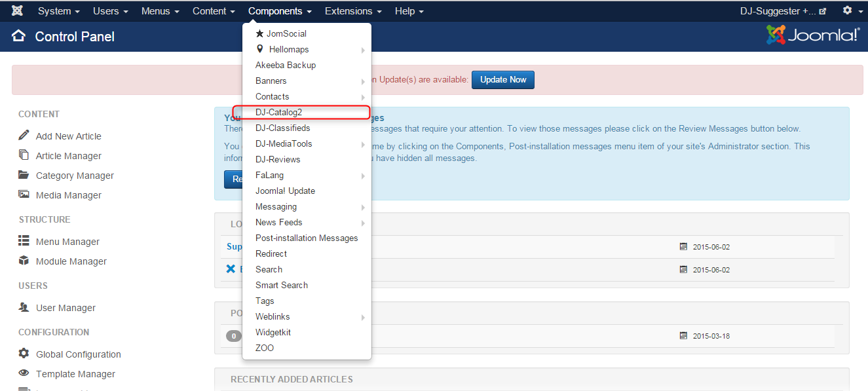This screenshot has width=868, height=391.
Task: Click the RECENTLY ADDED ARTICLES heading
Action: pyautogui.click(x=292, y=379)
